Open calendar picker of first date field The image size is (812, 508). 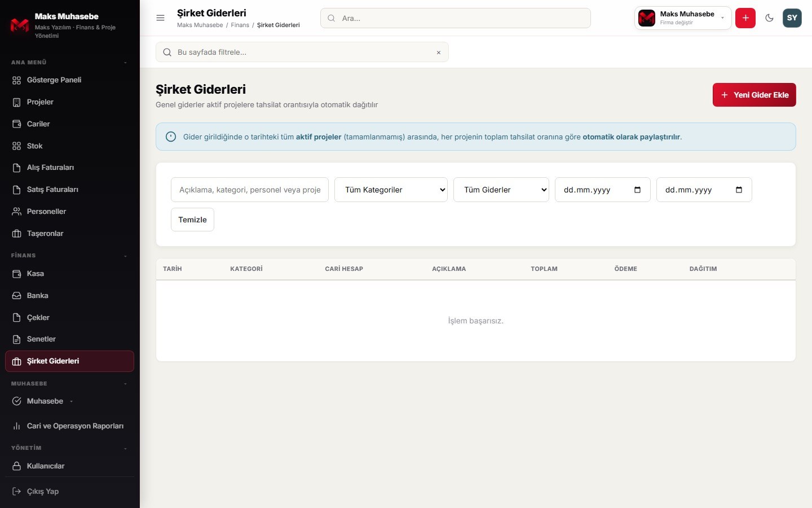pyautogui.click(x=637, y=190)
